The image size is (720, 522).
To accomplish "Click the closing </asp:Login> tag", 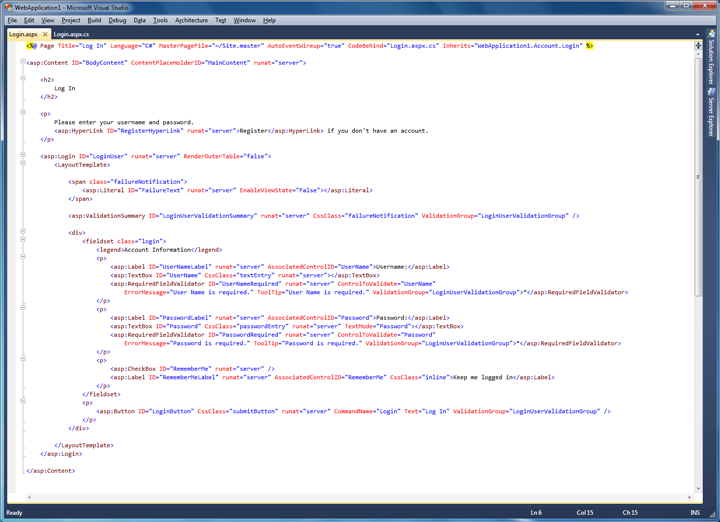I will point(61,454).
